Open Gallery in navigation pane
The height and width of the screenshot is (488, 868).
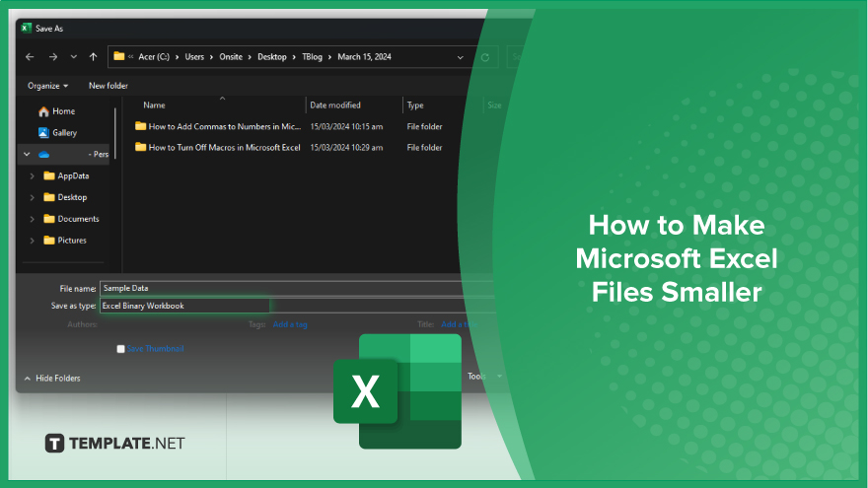(x=57, y=133)
